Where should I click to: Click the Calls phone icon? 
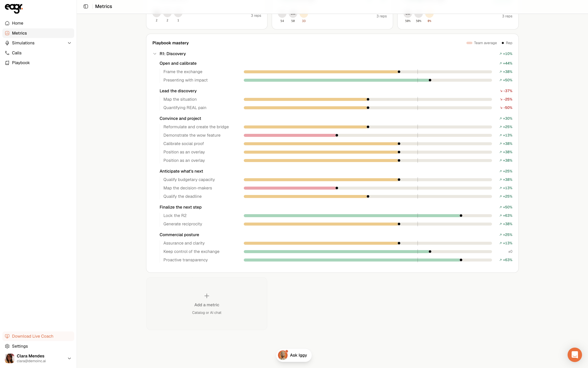click(7, 53)
